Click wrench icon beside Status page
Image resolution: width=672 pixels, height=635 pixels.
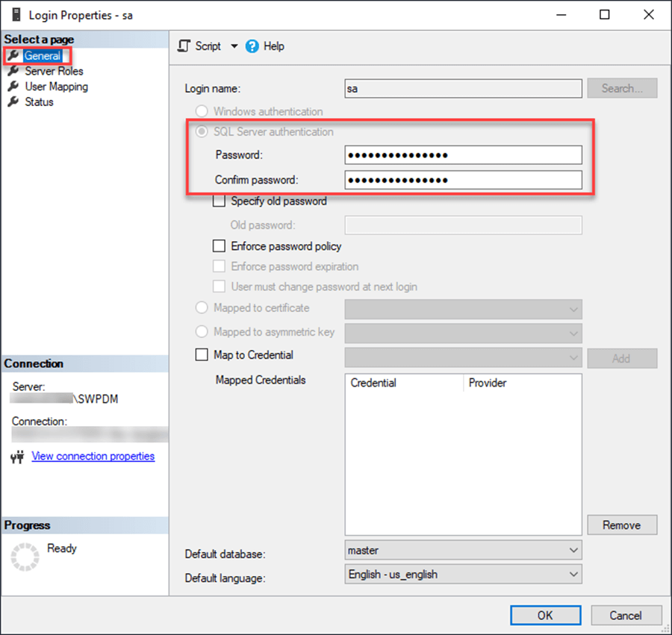click(13, 102)
